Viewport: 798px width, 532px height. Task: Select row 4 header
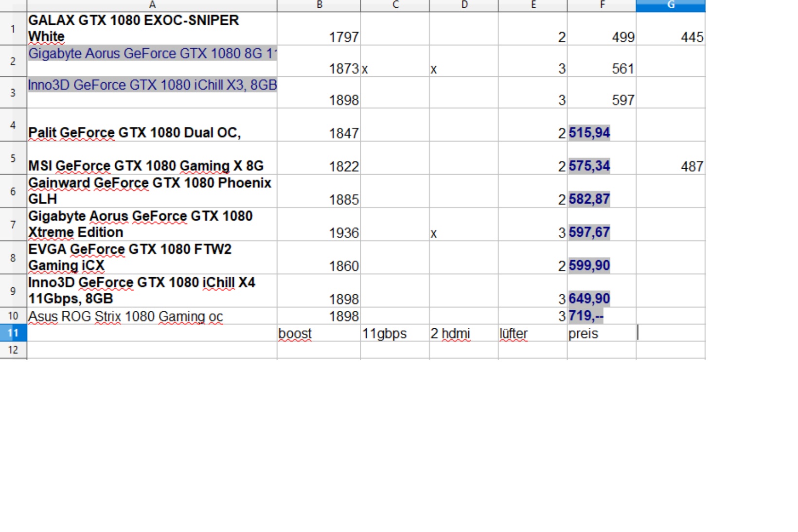[x=13, y=125]
